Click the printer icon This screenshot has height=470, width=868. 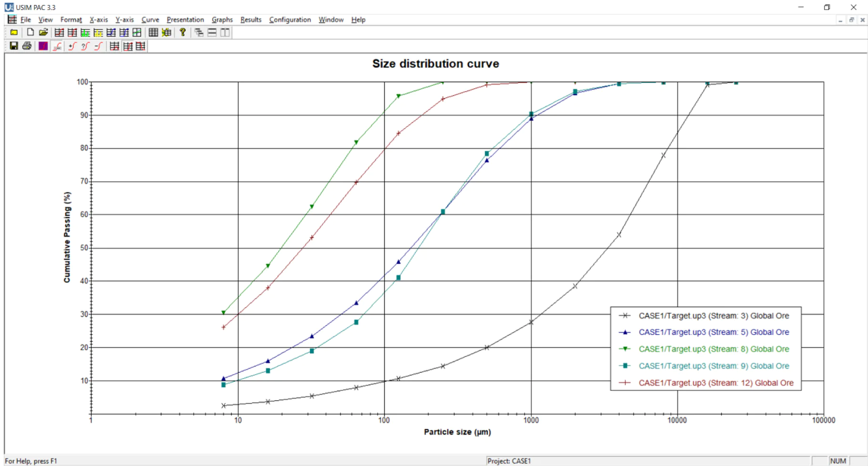[x=27, y=46]
